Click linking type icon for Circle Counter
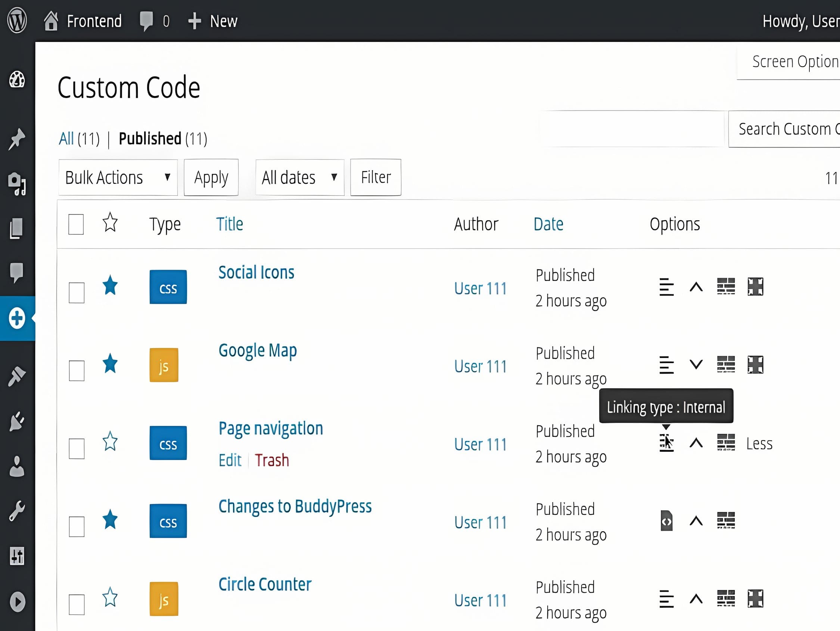This screenshot has height=631, width=840. coord(666,599)
